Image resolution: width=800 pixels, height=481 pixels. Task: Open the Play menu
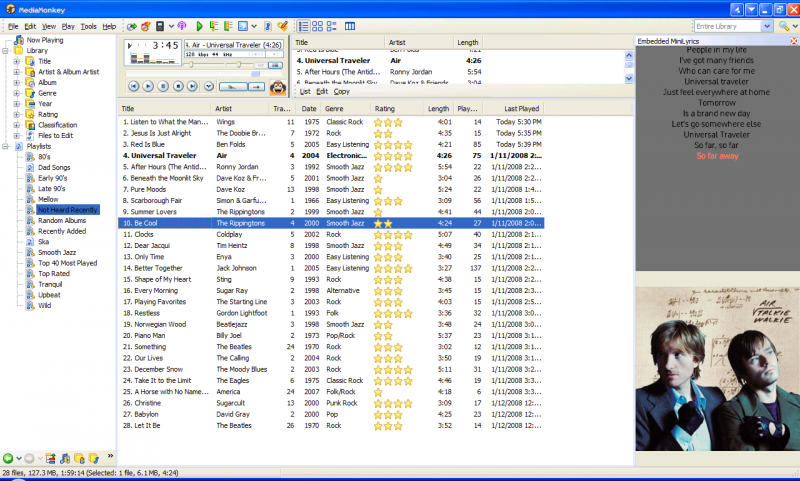tap(67, 26)
